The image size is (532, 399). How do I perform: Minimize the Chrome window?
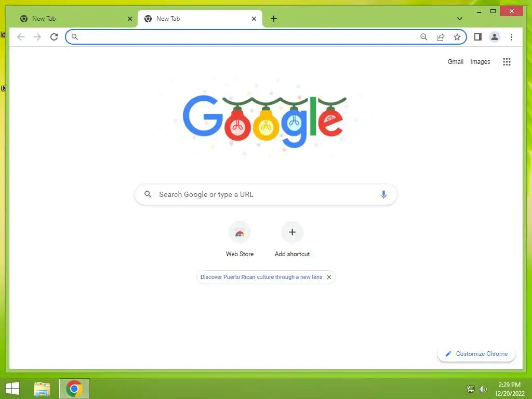click(x=478, y=11)
